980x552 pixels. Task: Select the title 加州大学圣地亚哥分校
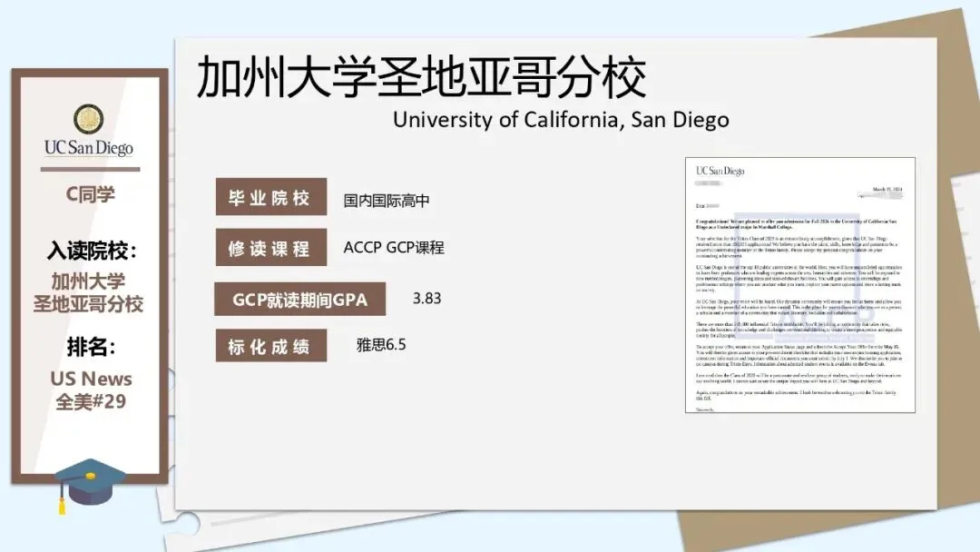click(421, 77)
